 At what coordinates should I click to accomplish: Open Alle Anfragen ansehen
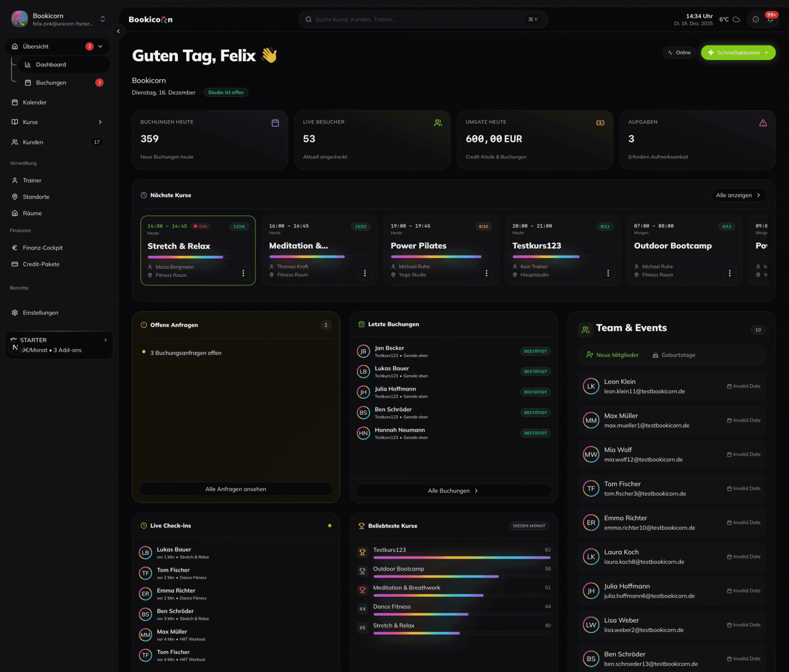235,489
